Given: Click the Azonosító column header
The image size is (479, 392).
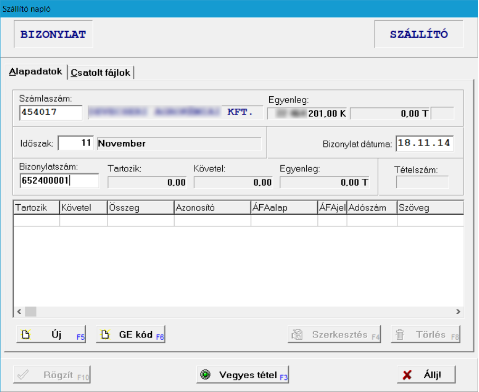Looking at the screenshot, I should point(212,208).
